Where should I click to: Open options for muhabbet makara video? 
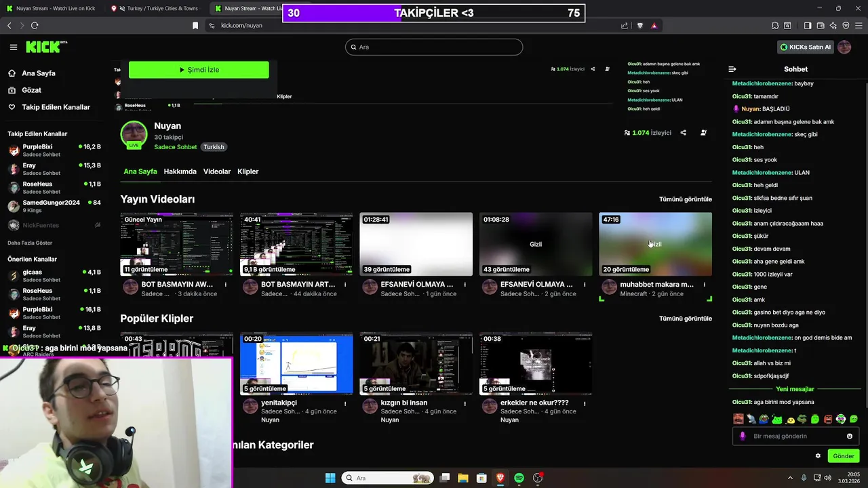click(705, 285)
